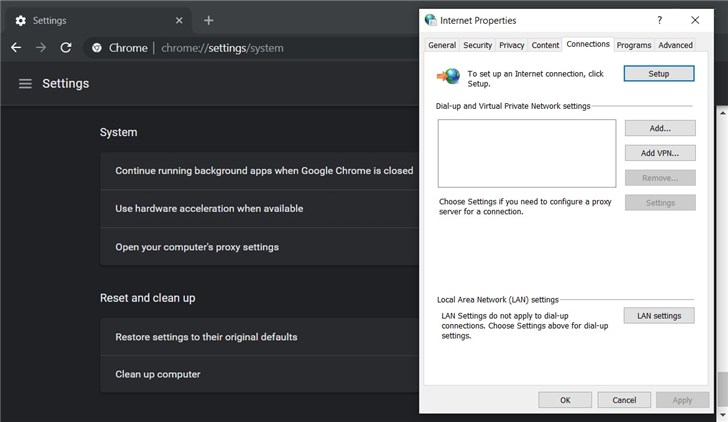Image resolution: width=728 pixels, height=422 pixels.
Task: Switch to the General tab
Action: 442,45
